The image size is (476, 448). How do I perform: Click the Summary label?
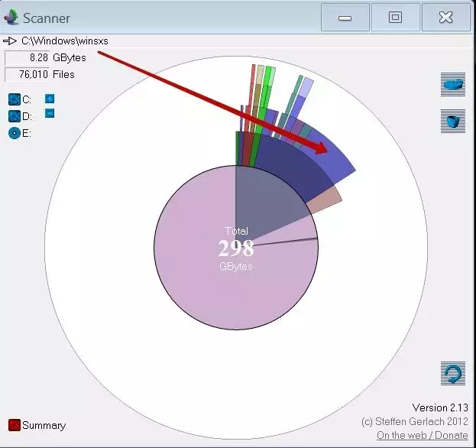click(44, 425)
